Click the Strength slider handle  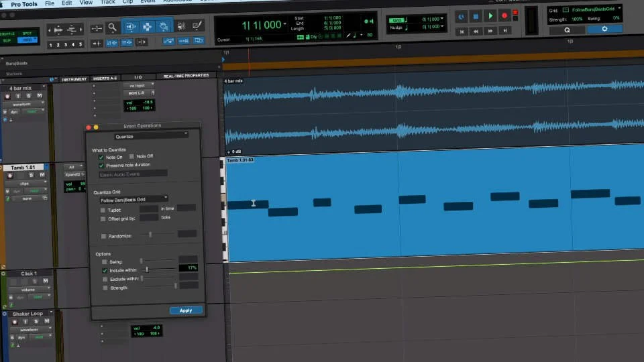click(175, 286)
